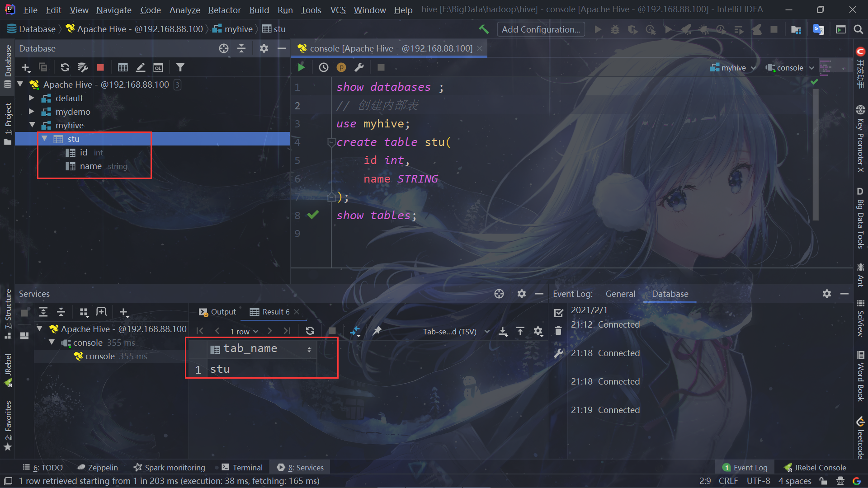Viewport: 868px width, 488px height.
Task: Toggle the tab_name column sort arrows
Action: pos(309,349)
